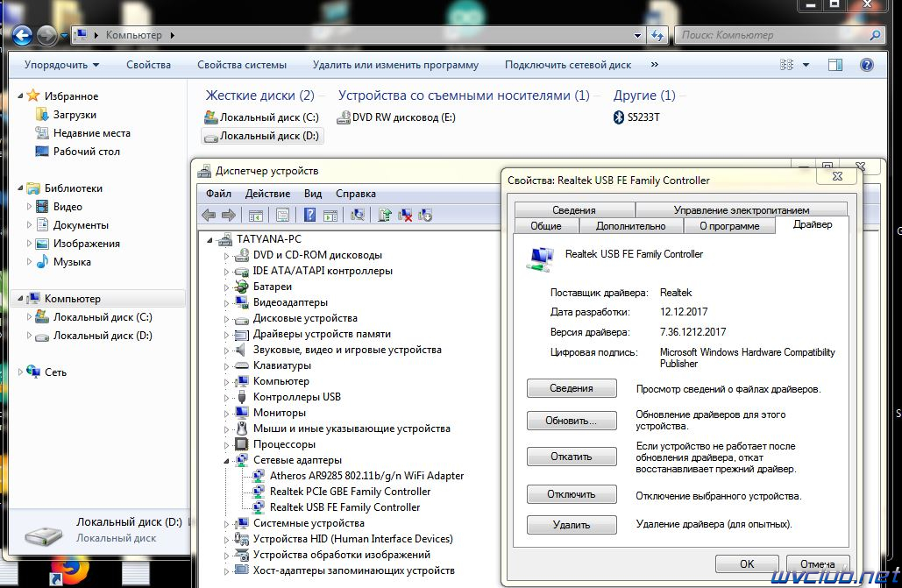Expand Видеоадаптеры node
Image resolution: width=902 pixels, height=588 pixels.
[226, 302]
